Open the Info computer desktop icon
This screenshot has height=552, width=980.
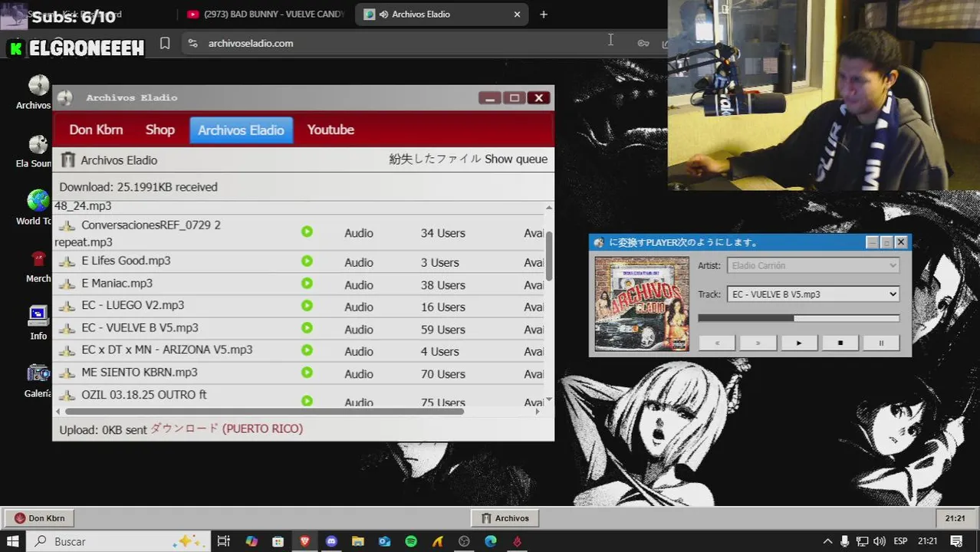tap(38, 316)
